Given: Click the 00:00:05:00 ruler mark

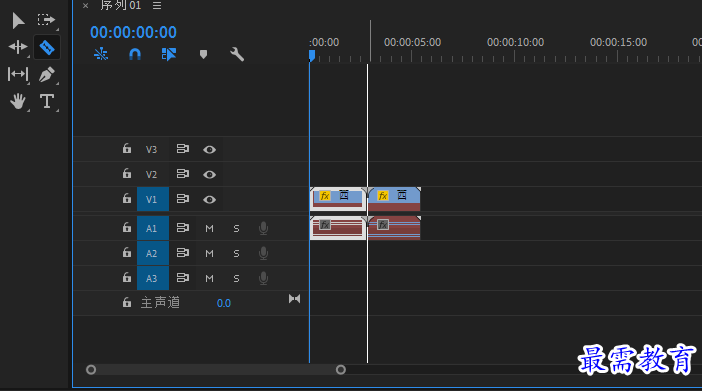Looking at the screenshot, I should [412, 43].
